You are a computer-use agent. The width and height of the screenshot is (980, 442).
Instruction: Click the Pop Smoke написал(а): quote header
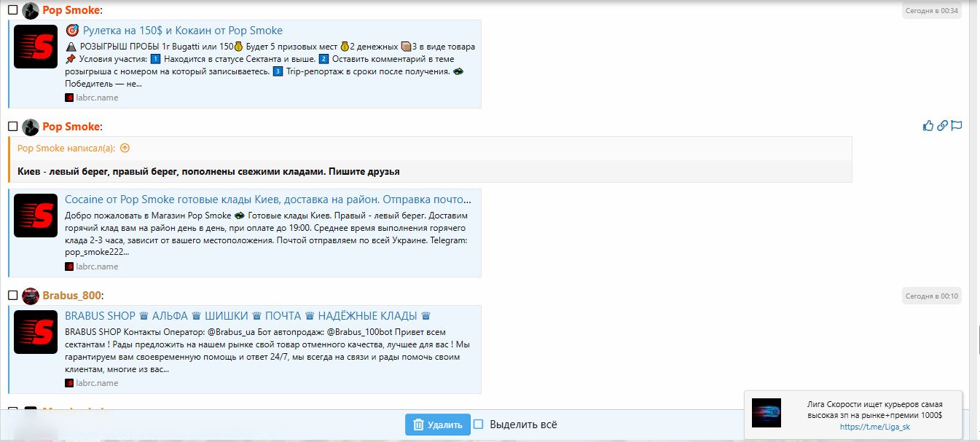click(67, 149)
